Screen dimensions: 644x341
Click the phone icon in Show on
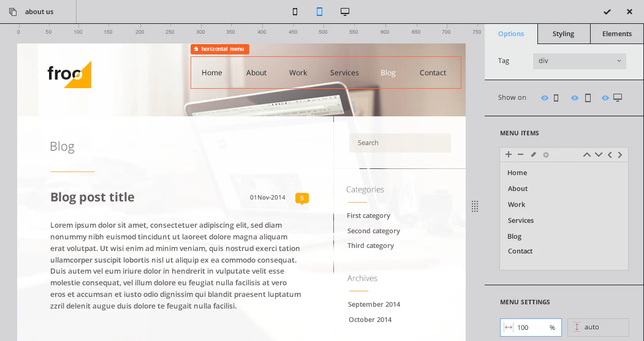pyautogui.click(x=556, y=98)
